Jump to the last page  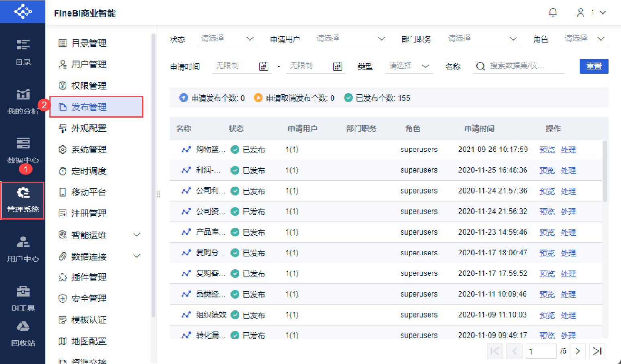point(597,351)
